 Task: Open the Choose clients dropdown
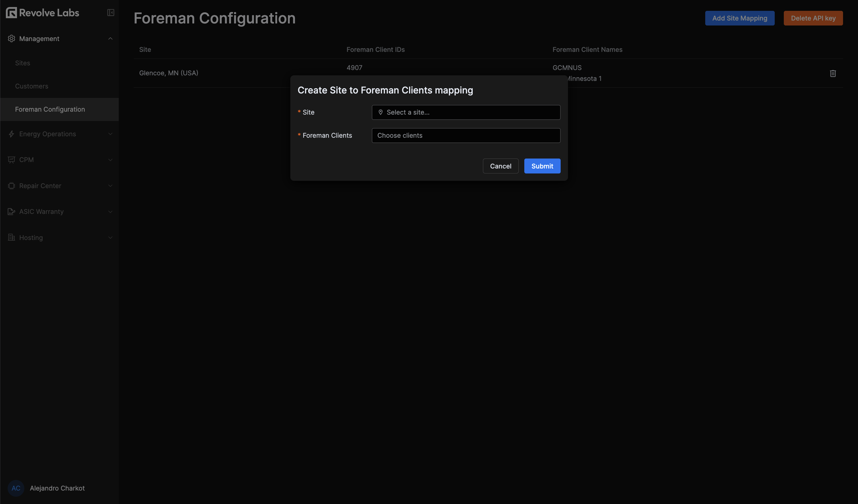[466, 135]
